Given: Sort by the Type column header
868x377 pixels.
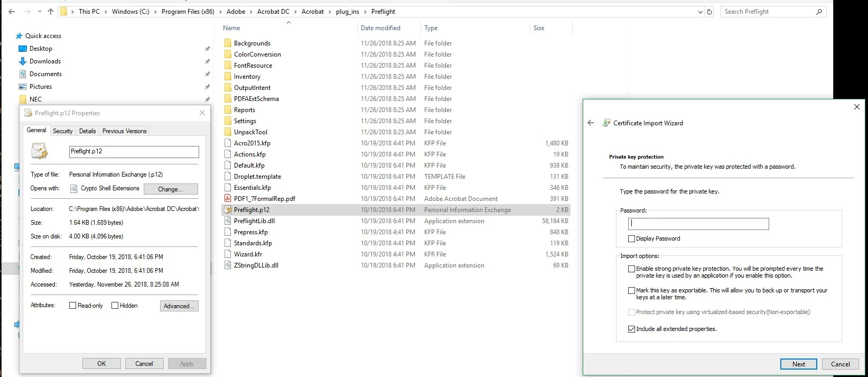Looking at the screenshot, I should [475, 28].
